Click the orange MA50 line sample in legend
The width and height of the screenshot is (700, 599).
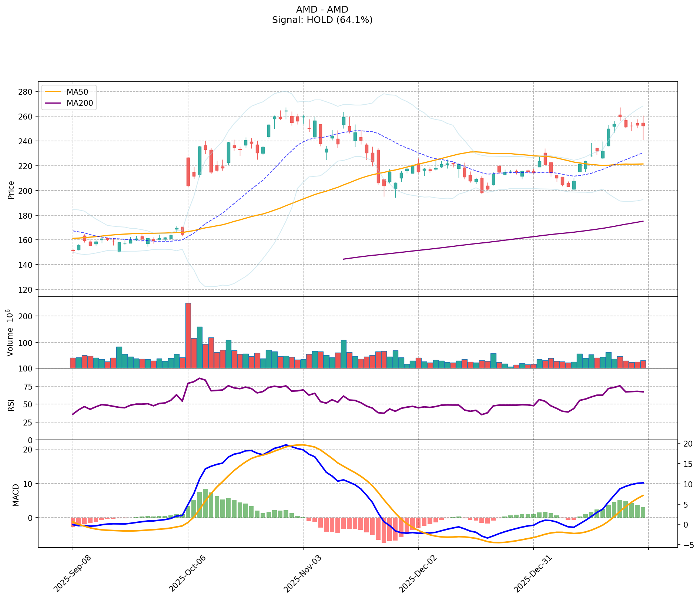click(x=53, y=92)
